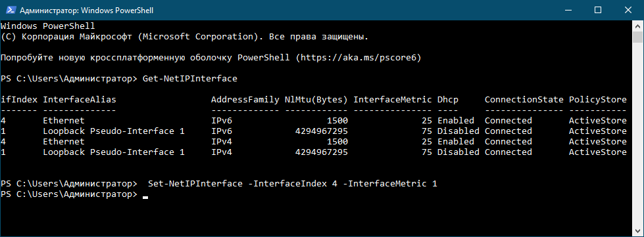Click the ConnectionState column header

point(524,100)
